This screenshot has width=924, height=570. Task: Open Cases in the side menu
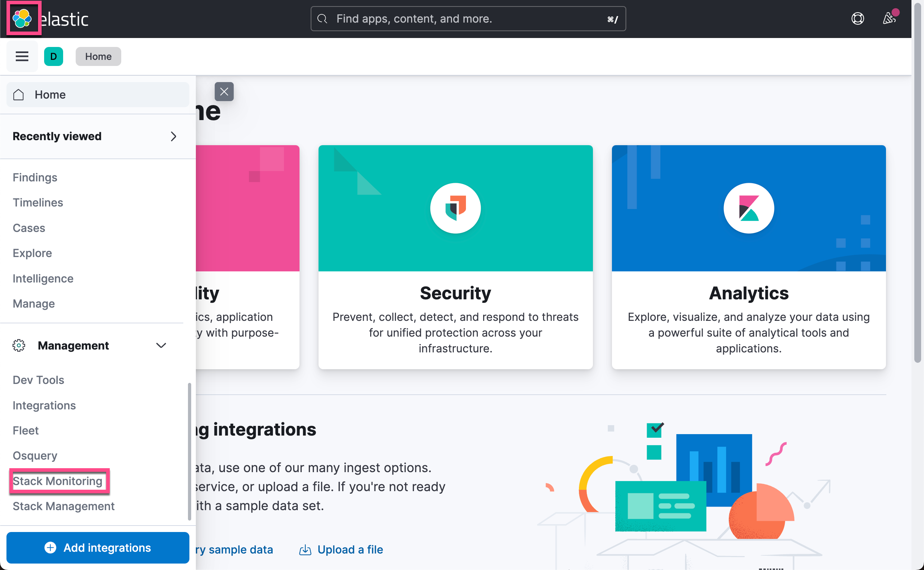pos(29,228)
